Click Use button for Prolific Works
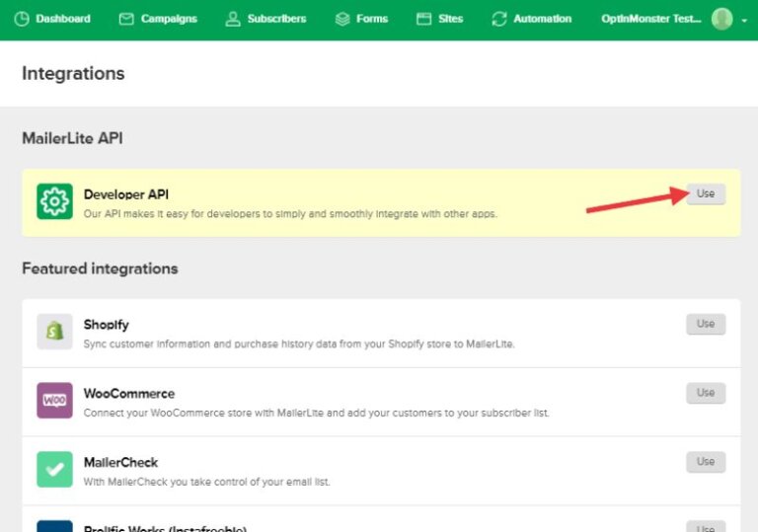 coord(706,527)
